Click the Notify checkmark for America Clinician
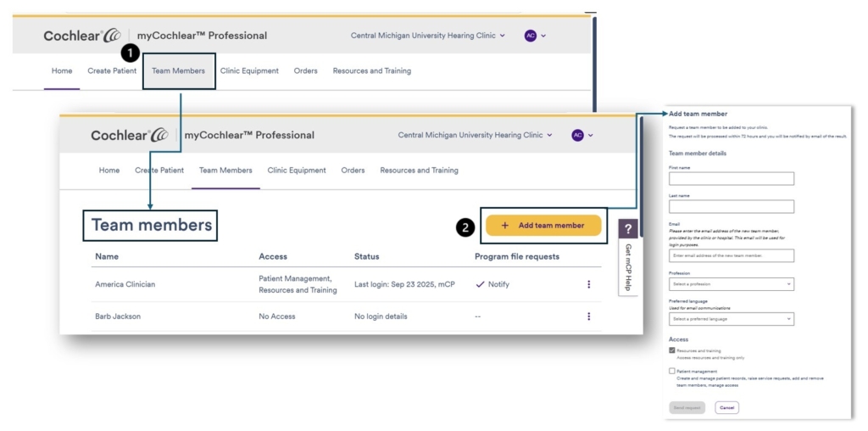The image size is (868, 431). coord(481,284)
